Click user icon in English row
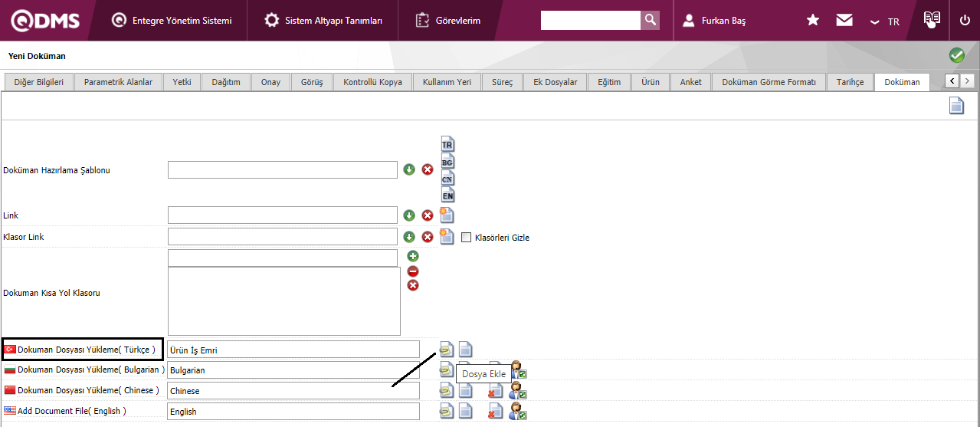This screenshot has width=980, height=427. 519,411
